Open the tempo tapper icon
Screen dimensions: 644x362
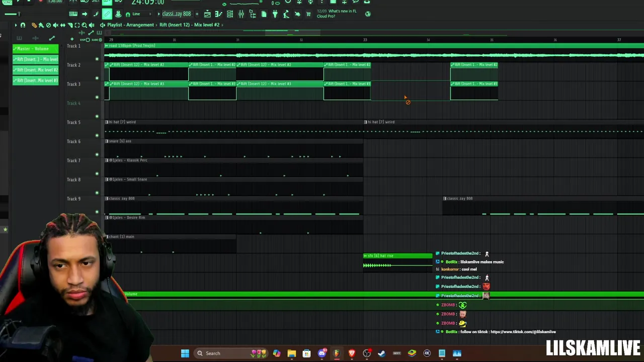pos(286,14)
